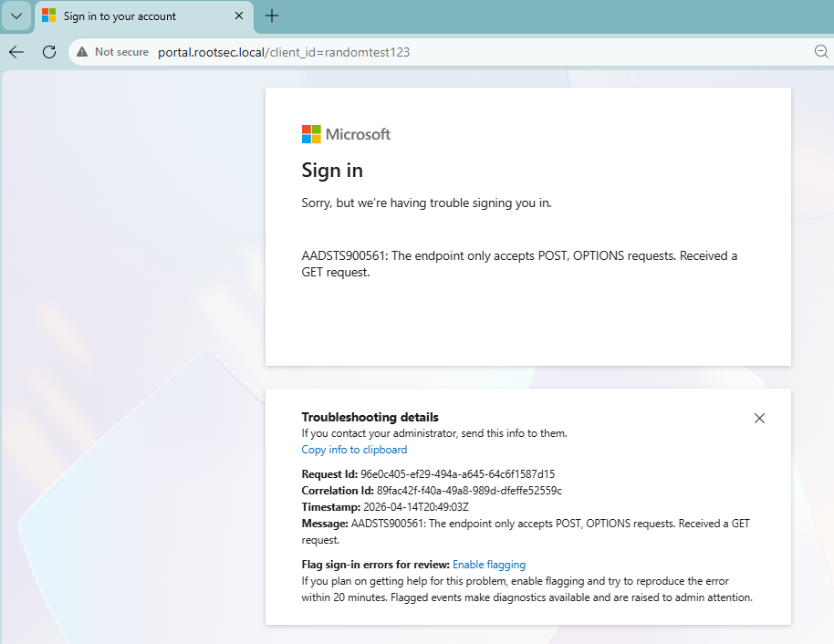The width and height of the screenshot is (834, 644).
Task: Close the "Sign in to your account" tab
Action: click(238, 16)
